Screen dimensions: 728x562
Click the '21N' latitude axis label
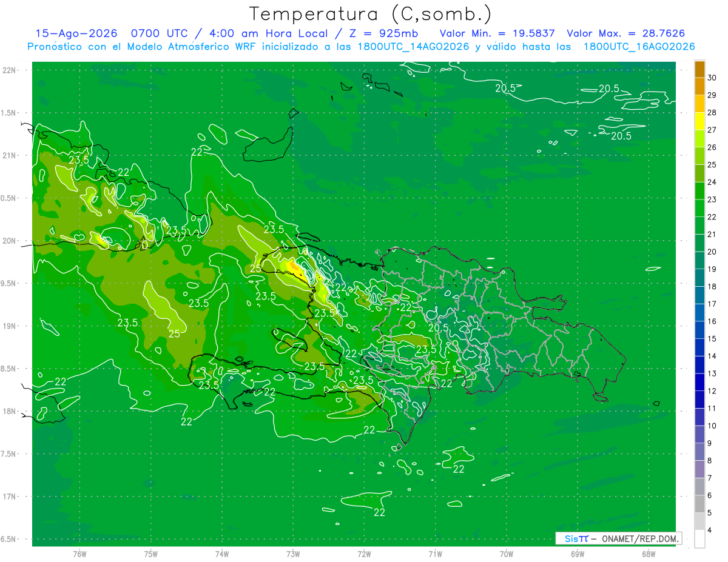click(x=10, y=155)
